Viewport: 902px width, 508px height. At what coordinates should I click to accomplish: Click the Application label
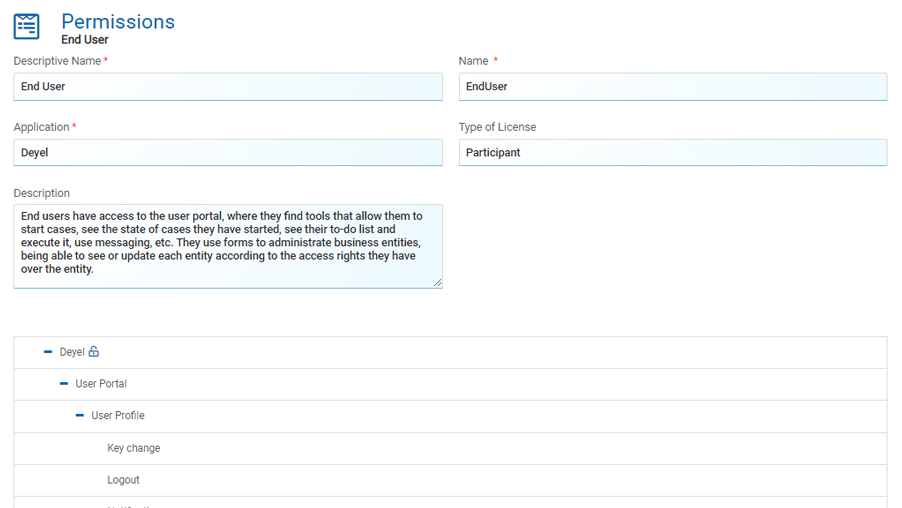(x=41, y=127)
